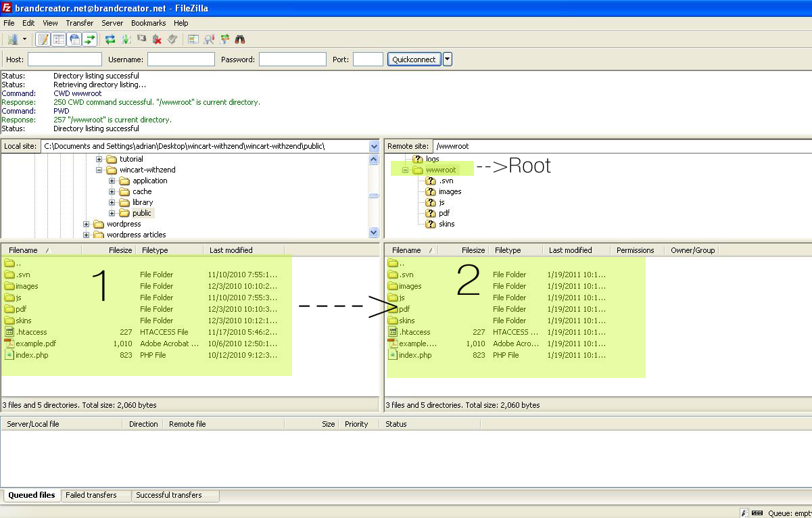Viewport: 812px width, 518px height.
Task: Open the Local site path dropdown
Action: point(374,146)
